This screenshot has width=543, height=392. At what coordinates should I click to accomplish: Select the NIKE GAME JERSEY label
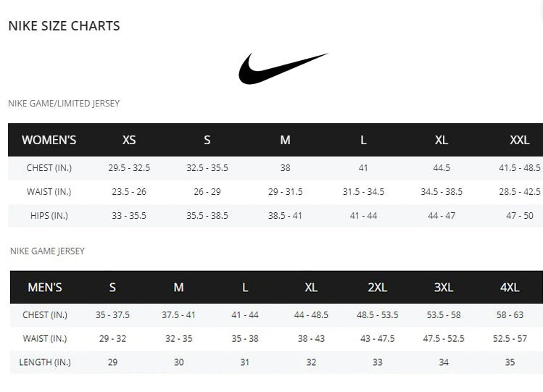48,251
